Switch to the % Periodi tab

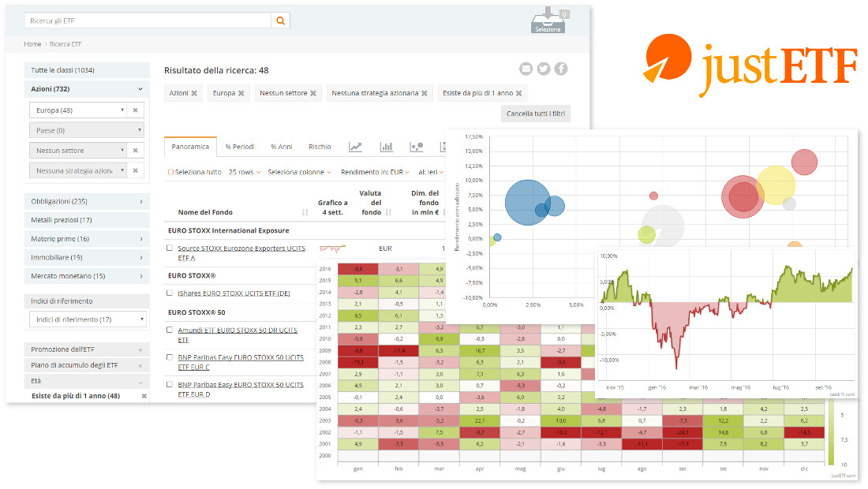(x=240, y=147)
